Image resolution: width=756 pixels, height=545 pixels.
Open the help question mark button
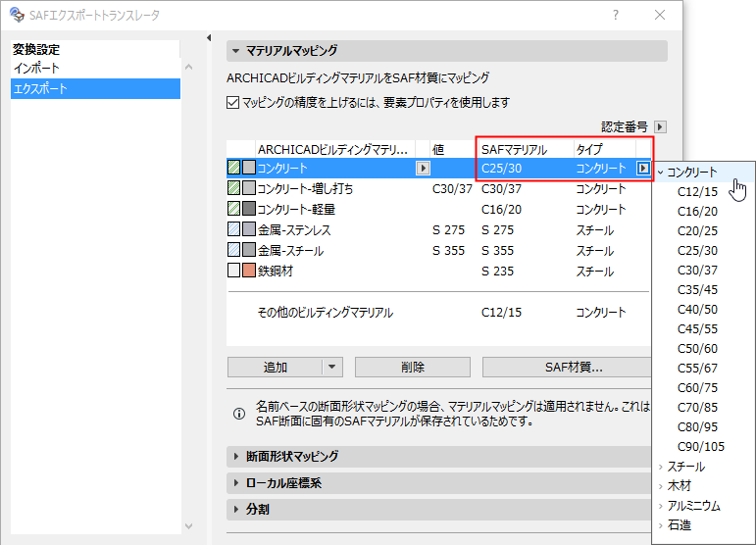click(x=616, y=15)
